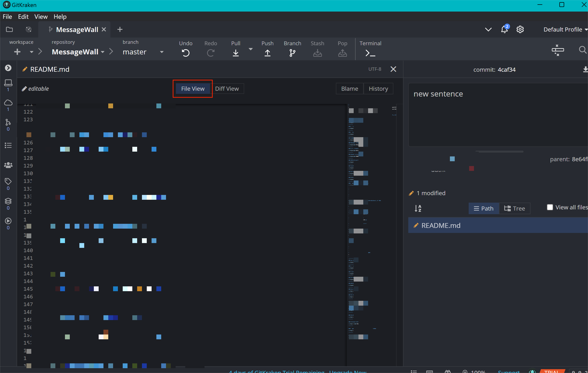Switch to the Diff View tab
Viewport: 588px width, 373px height.
227,89
